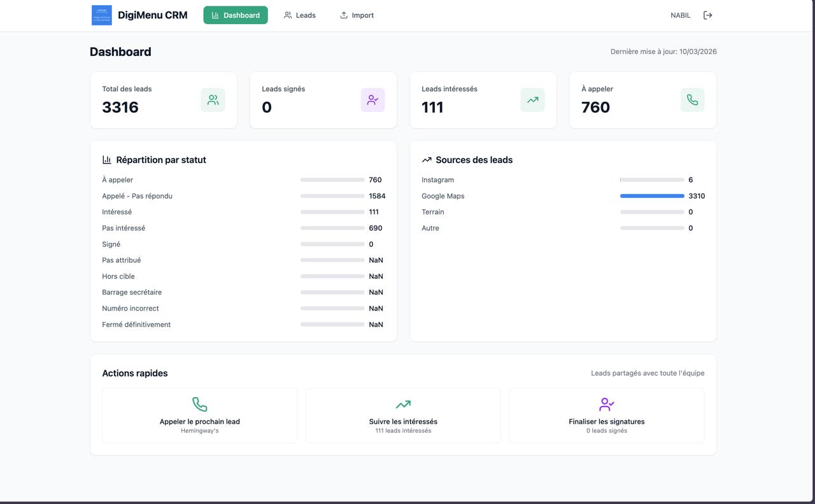
Task: Click the phone icon on the À appeler card
Action: click(x=692, y=100)
